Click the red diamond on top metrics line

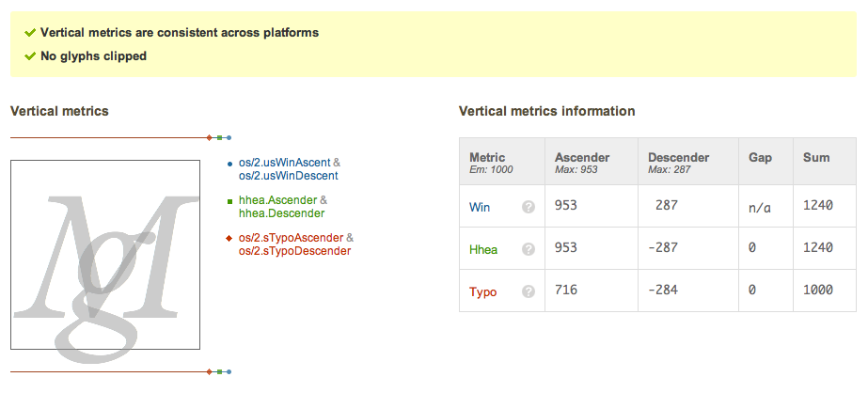[210, 137]
